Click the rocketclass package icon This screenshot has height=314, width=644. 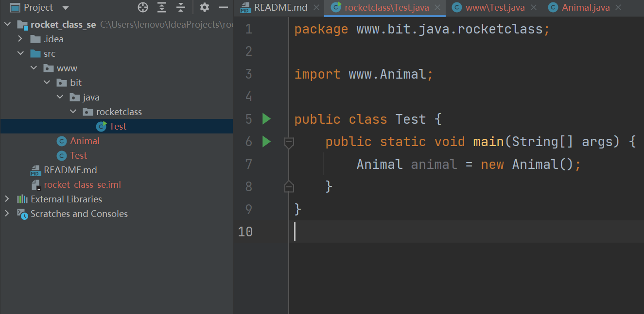(x=88, y=112)
